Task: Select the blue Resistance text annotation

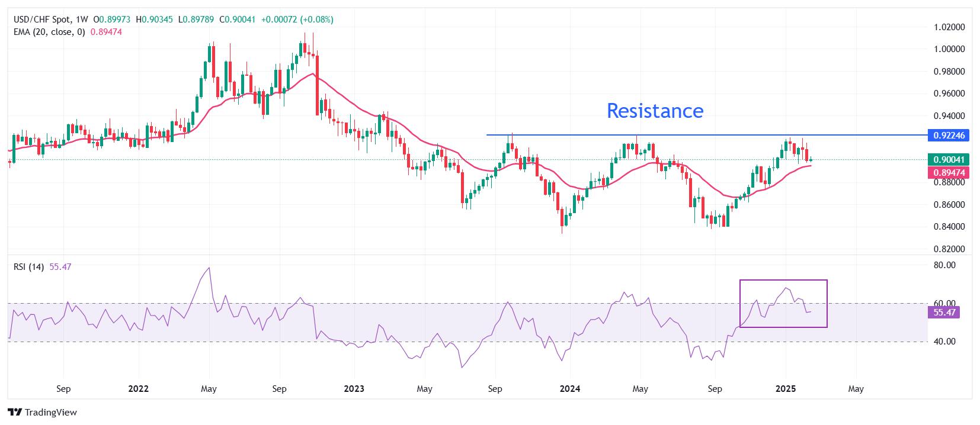Action: [x=655, y=111]
